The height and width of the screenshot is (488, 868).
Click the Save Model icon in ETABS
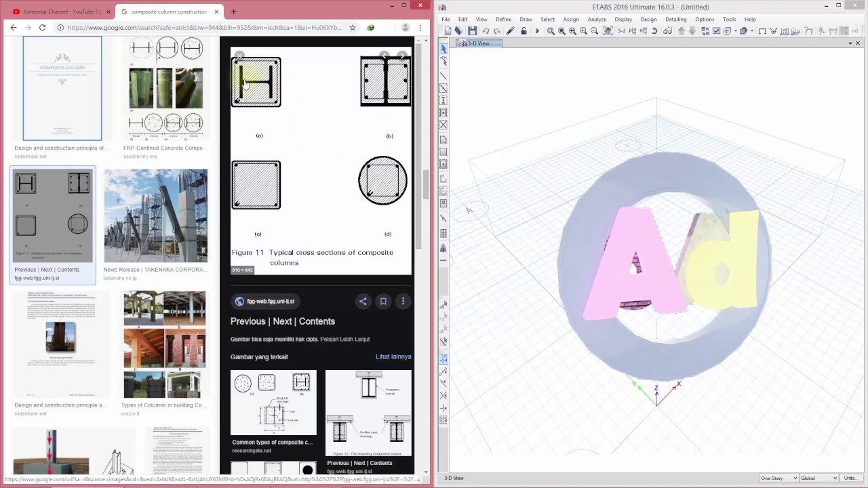(x=472, y=31)
